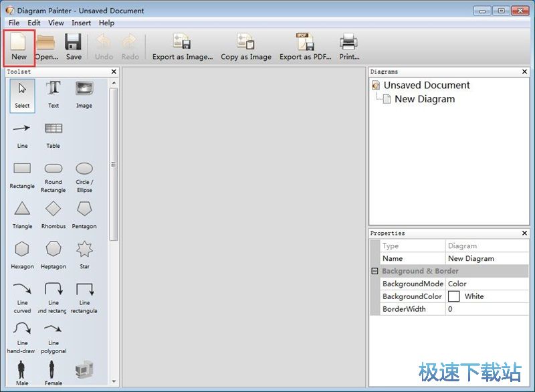Viewport: 535px width, 392px height.
Task: Open the View menu
Action: point(56,23)
